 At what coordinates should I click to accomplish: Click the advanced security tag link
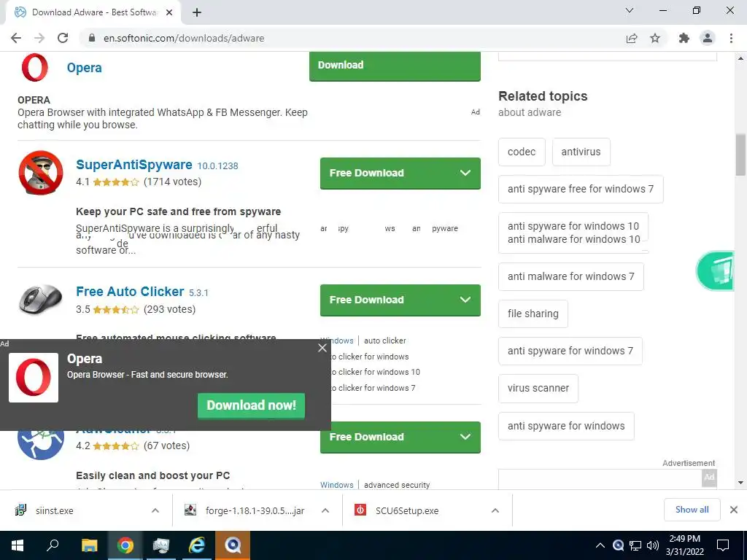[397, 485]
